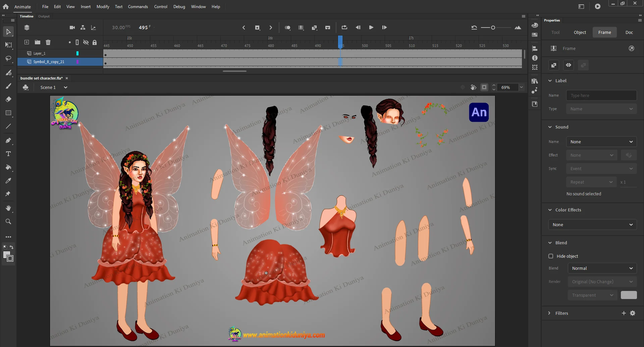The height and width of the screenshot is (347, 644).
Task: Click the frame label Name field
Action: coord(601,95)
